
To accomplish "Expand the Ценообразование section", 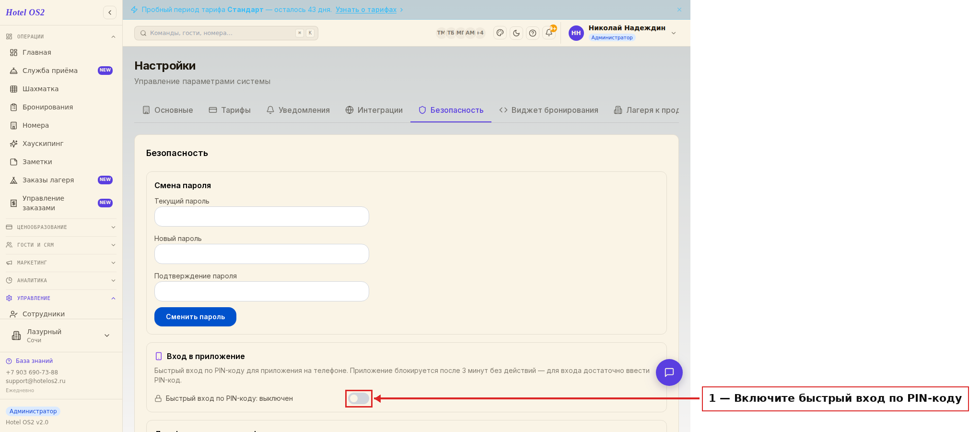I will click(61, 227).
